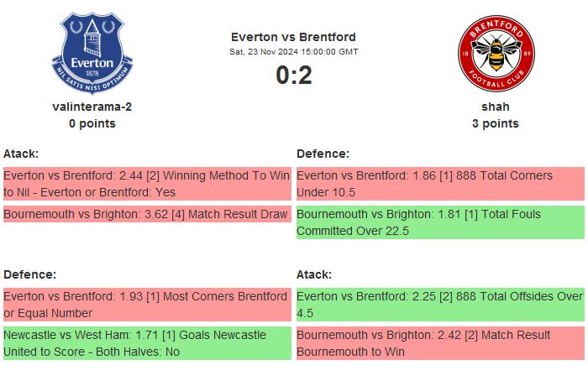
Task: Click the Total Fouls Committed Over 22.5 bet
Action: pos(439,222)
